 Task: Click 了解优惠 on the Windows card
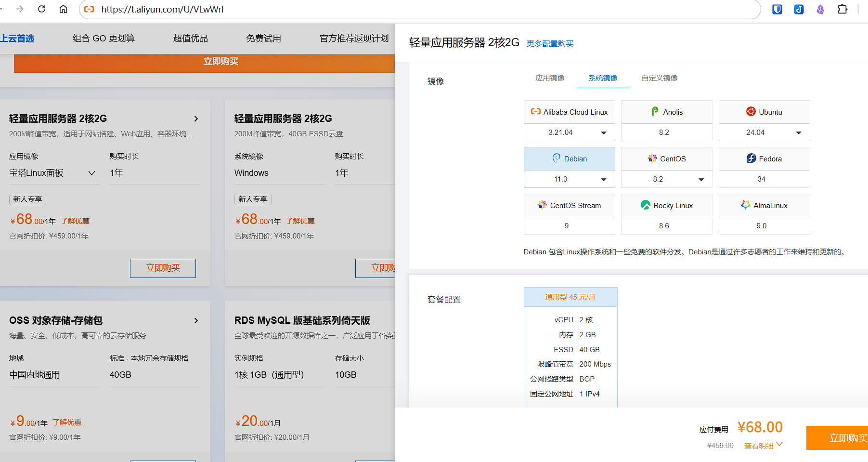pos(300,221)
